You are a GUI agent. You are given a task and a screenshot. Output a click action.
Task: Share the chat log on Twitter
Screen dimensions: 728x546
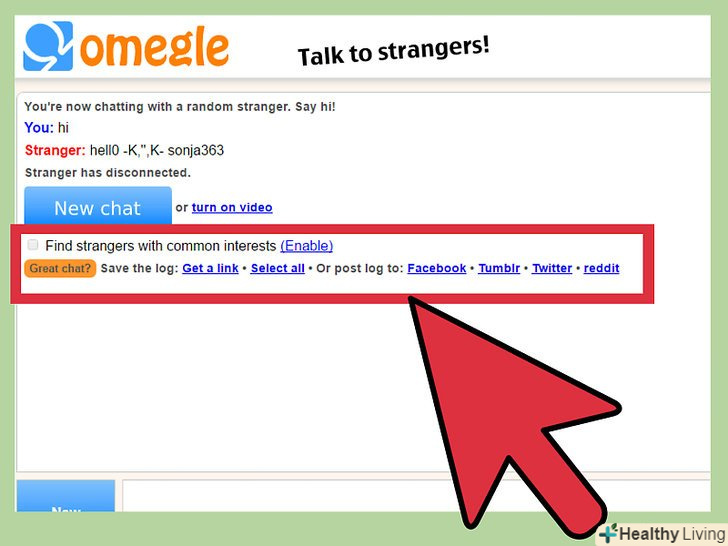(x=552, y=268)
